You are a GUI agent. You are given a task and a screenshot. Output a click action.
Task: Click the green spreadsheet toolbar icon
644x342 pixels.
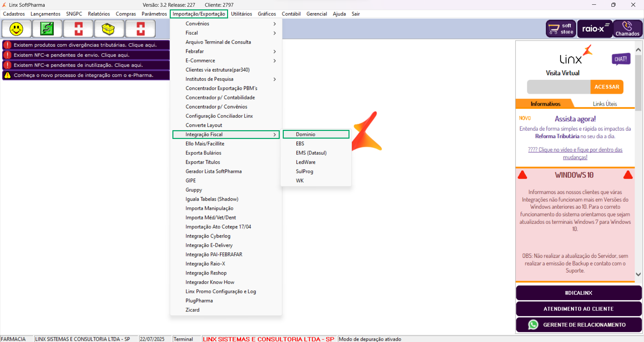click(47, 29)
